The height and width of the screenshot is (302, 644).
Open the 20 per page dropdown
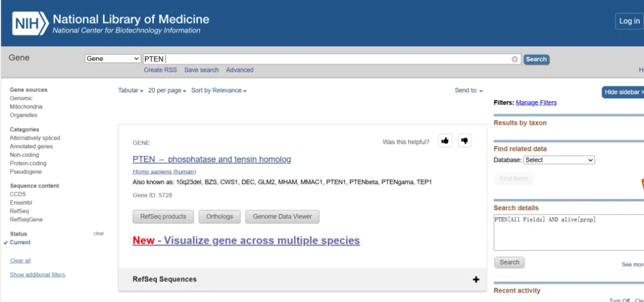(167, 91)
